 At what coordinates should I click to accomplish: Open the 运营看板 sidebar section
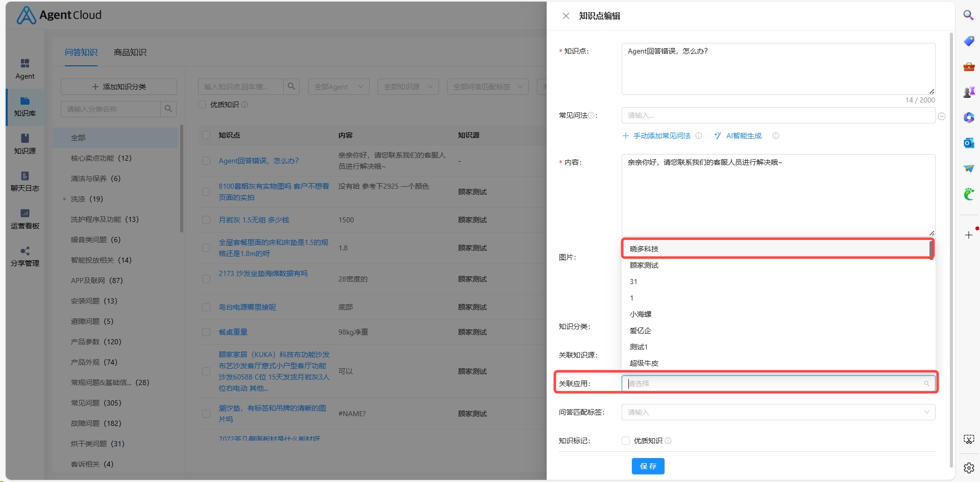(25, 219)
